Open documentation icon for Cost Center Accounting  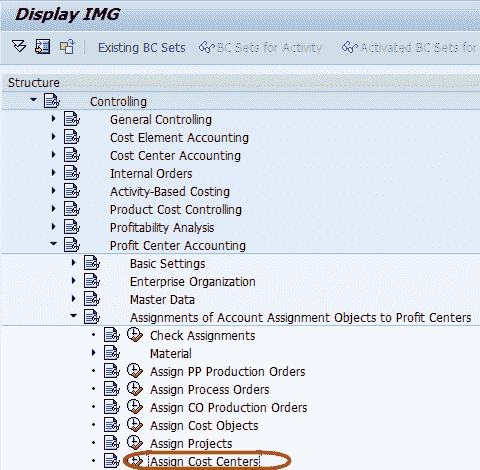pyautogui.click(x=72, y=155)
